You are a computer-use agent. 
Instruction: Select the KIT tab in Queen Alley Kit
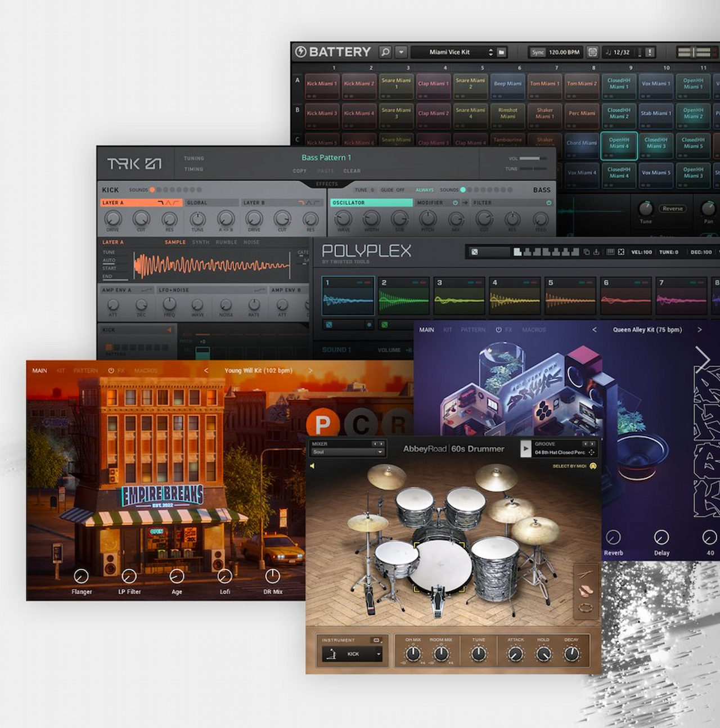click(x=447, y=330)
